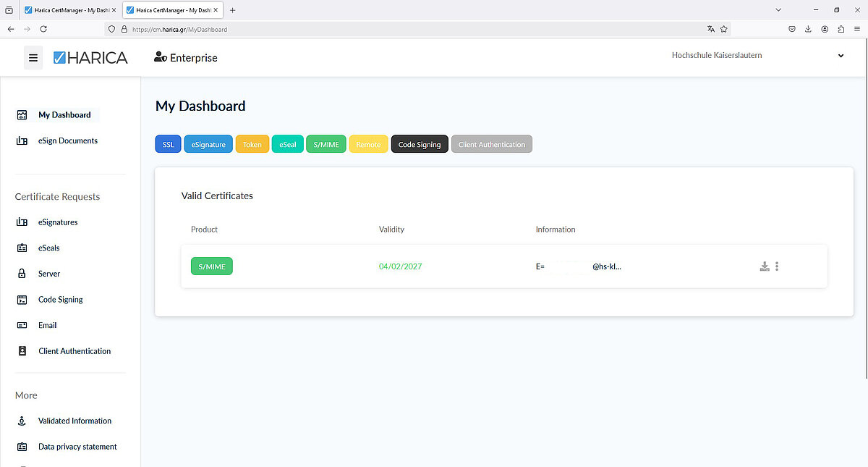Click the My Dashboard sidebar icon
The width and height of the screenshot is (868, 467).
pos(22,114)
